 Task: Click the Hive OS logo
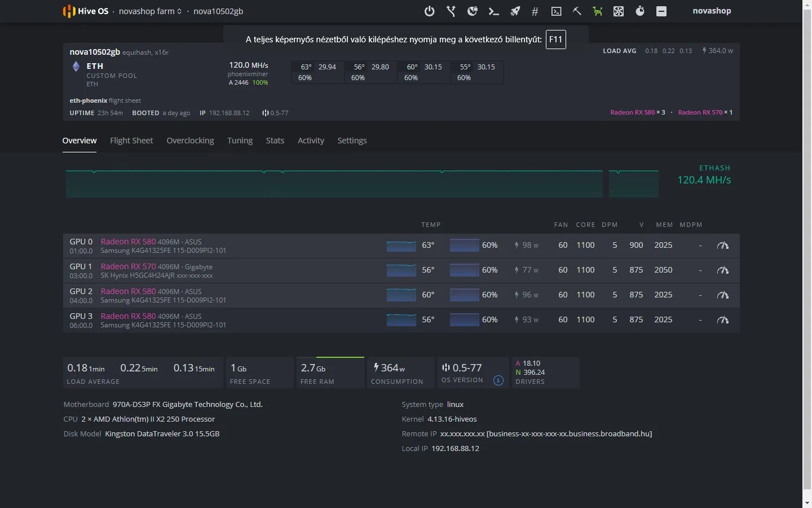86,11
